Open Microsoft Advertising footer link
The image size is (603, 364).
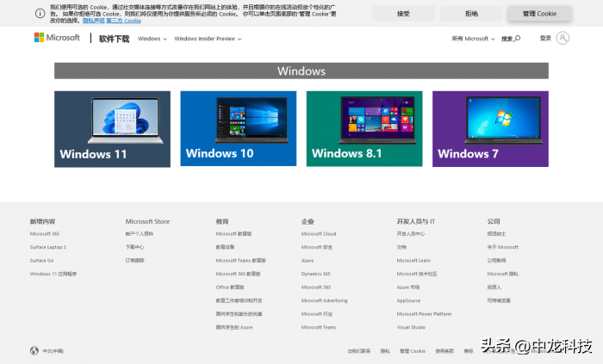tap(324, 300)
